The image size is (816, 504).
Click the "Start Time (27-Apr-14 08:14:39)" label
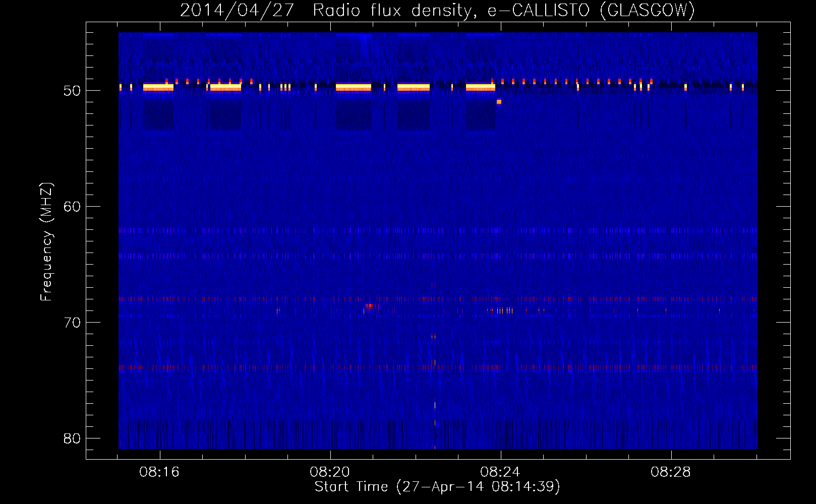pyautogui.click(x=437, y=487)
